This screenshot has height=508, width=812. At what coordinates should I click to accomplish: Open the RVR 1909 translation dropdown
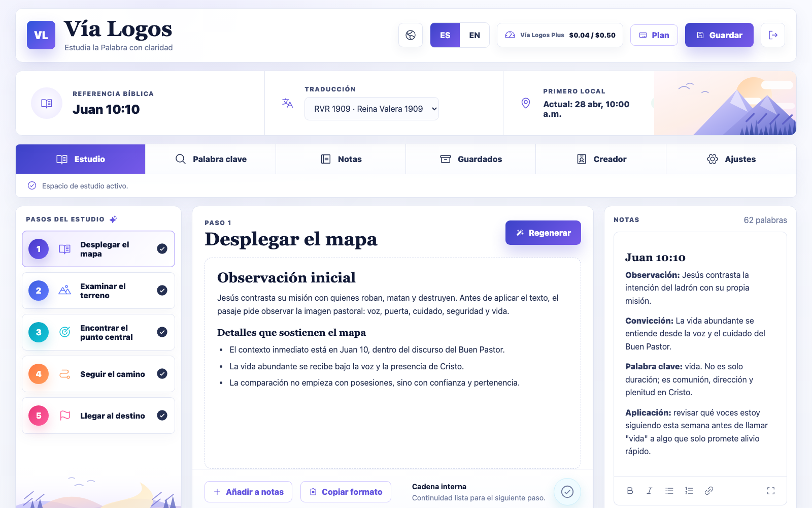point(371,109)
